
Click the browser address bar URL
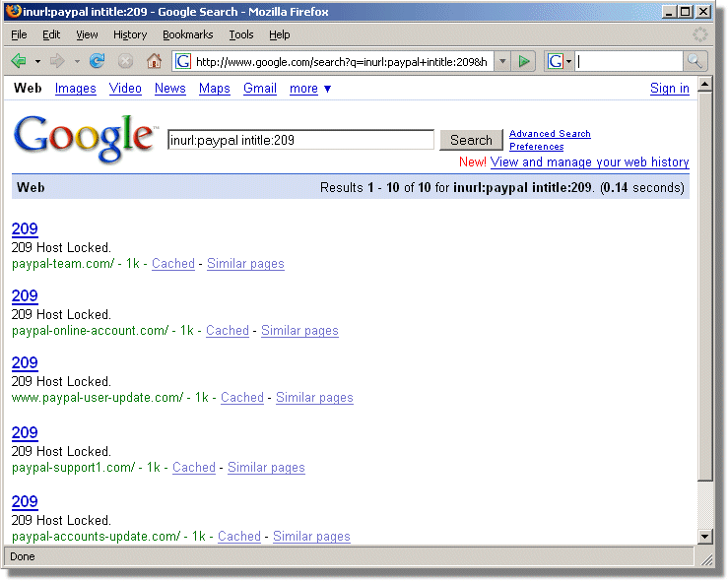pos(342,62)
